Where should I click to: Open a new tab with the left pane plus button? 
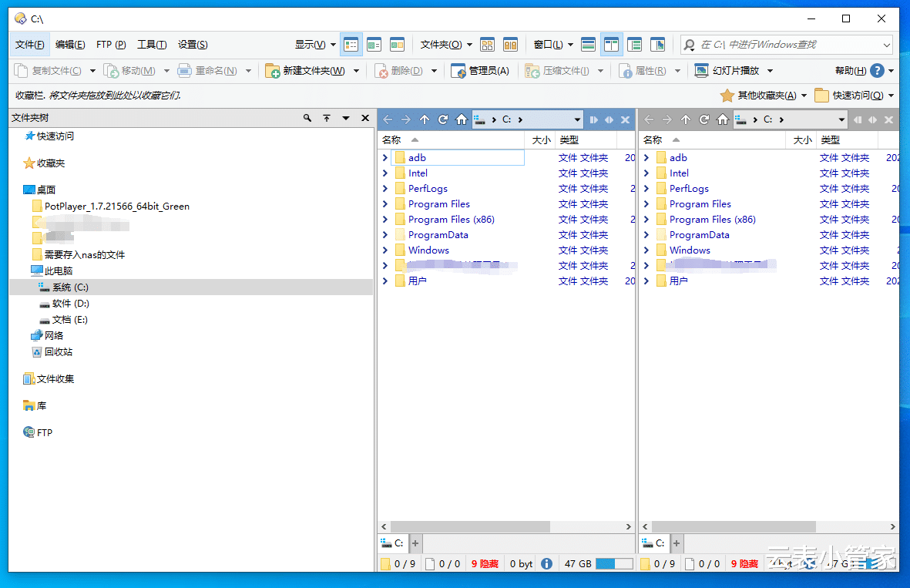tap(415, 543)
